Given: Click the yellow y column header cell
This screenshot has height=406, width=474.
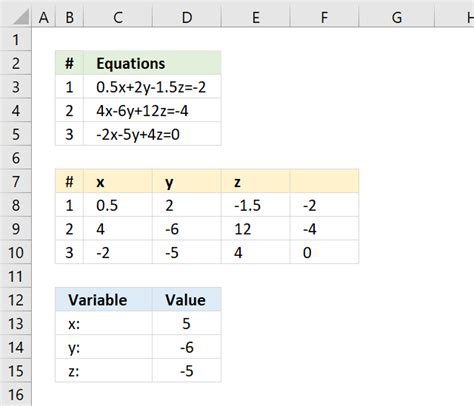Looking at the screenshot, I should [187, 182].
